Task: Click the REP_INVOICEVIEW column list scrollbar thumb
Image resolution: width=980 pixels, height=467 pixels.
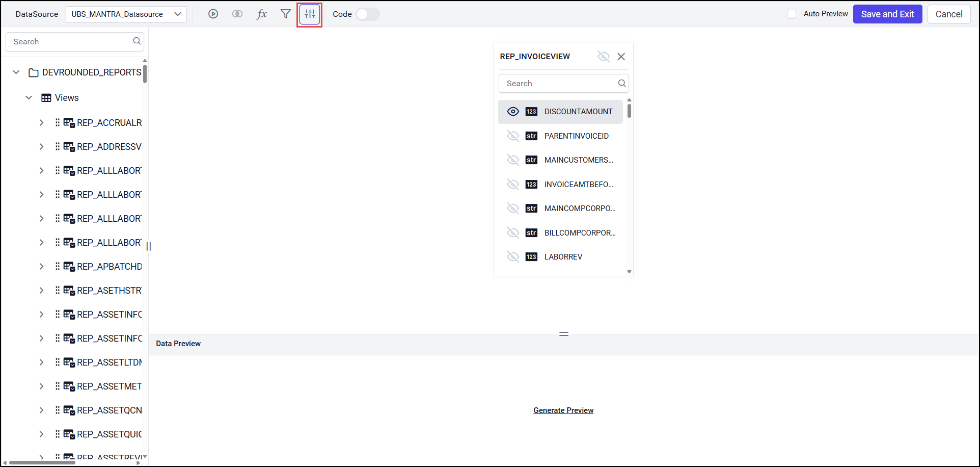Action: pyautogui.click(x=630, y=111)
